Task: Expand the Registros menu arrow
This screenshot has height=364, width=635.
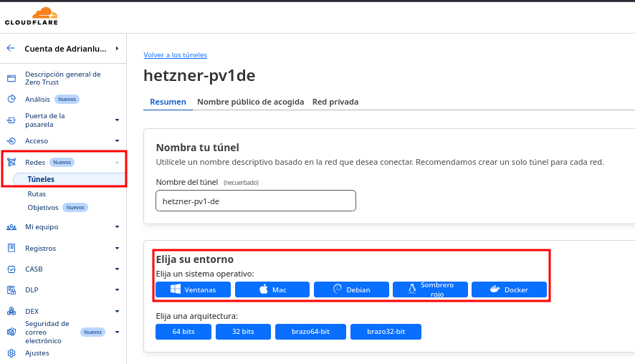Action: click(117, 248)
